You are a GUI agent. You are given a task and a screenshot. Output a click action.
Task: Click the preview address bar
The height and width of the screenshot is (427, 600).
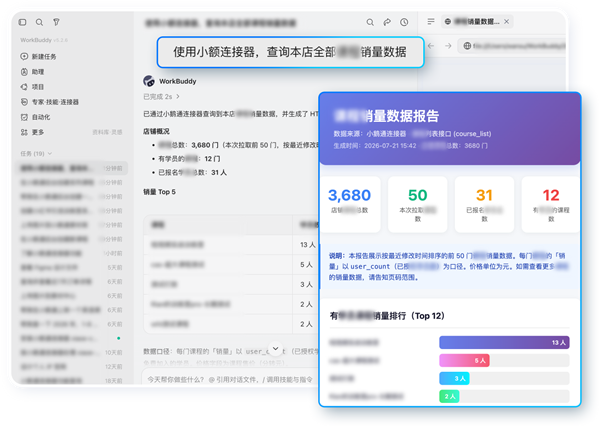pyautogui.click(x=513, y=46)
